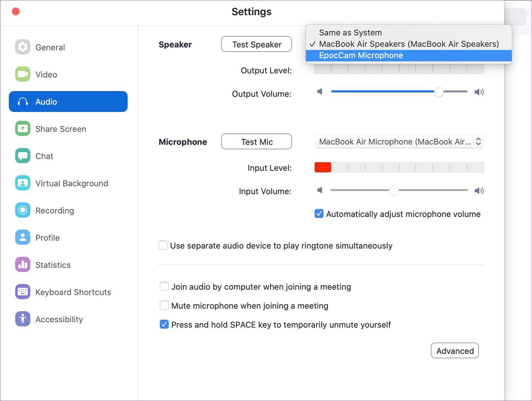Screen dimensions: 532x401
Task: Open Advanced audio settings
Action: click(455, 351)
